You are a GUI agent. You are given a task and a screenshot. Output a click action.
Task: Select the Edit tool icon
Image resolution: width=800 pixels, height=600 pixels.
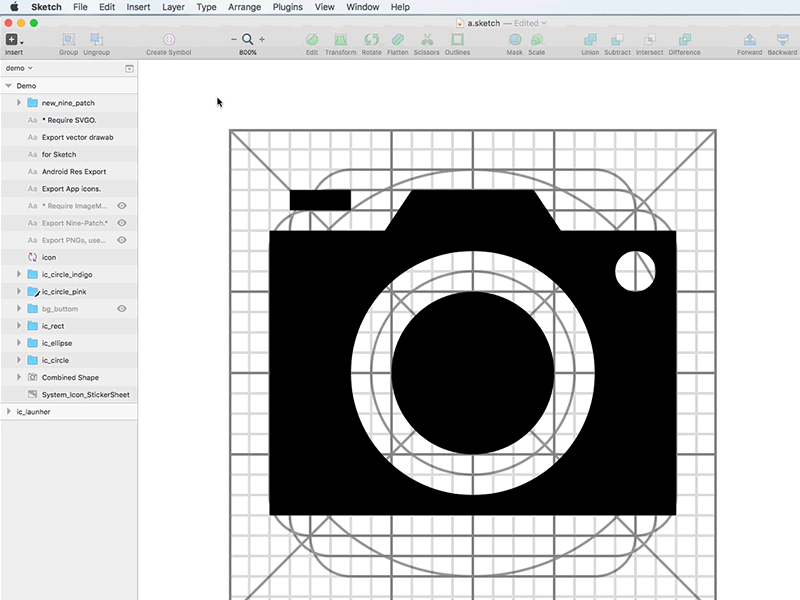(x=312, y=40)
